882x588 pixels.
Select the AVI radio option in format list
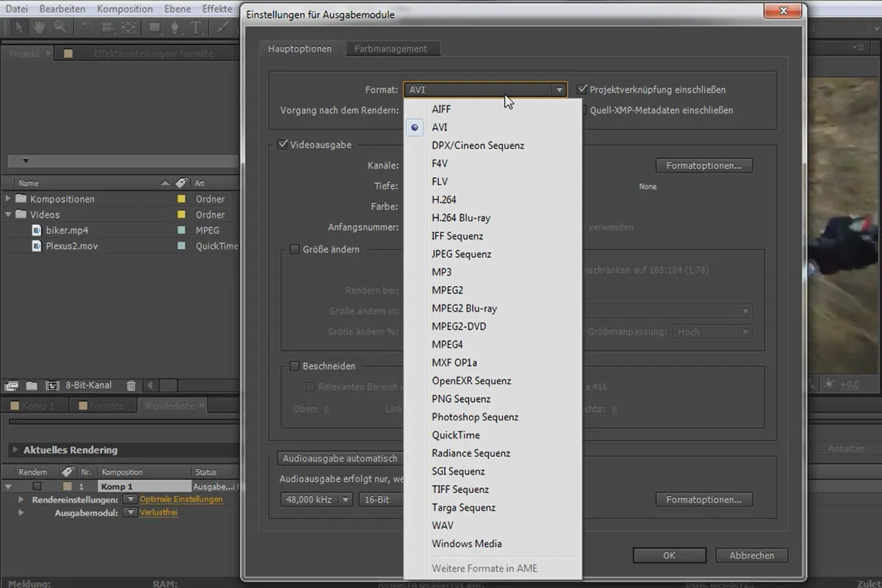click(x=415, y=127)
